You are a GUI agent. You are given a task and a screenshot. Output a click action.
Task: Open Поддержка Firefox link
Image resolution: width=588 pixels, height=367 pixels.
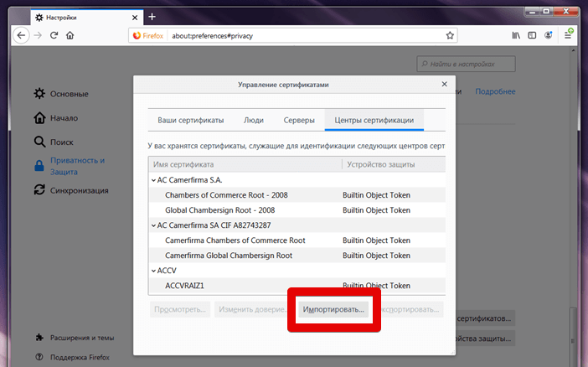coord(72,357)
